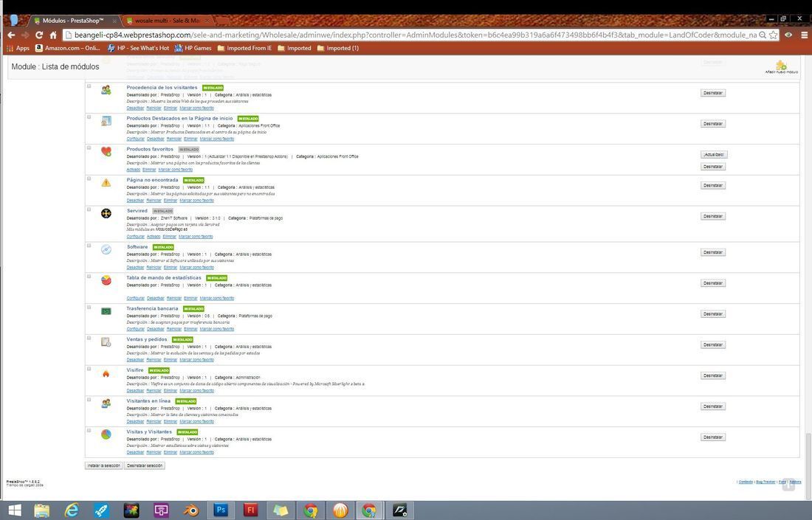
Task: Click Marcar como favorito for Software
Action: 197,268
